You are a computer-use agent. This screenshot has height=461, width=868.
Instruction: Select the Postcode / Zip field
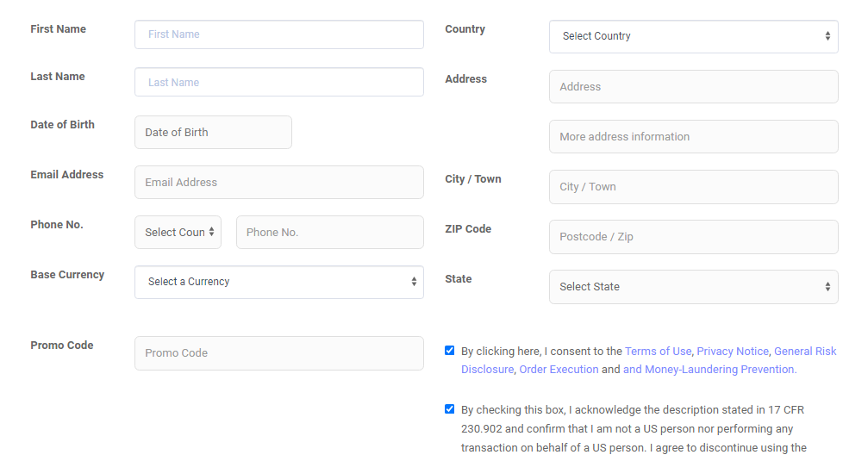pos(694,237)
